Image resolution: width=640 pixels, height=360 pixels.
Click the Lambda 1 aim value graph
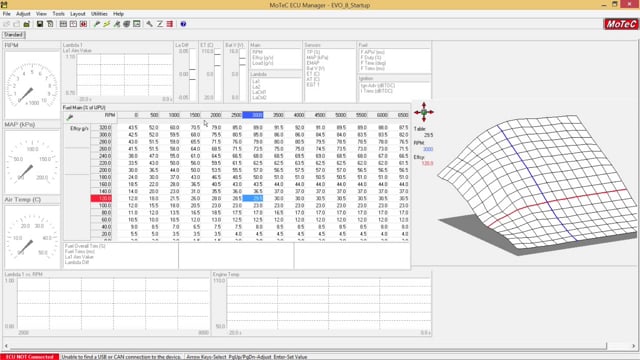[x=124, y=76]
